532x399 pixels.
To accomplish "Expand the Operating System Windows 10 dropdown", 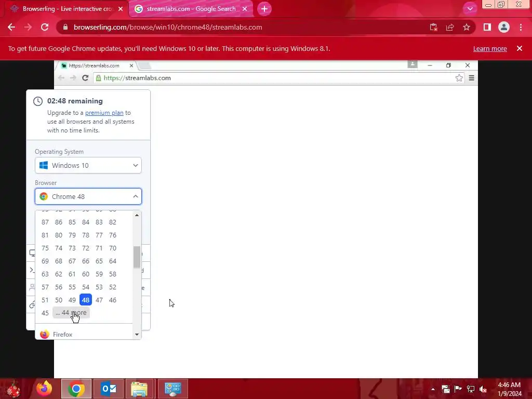I will (88, 165).
